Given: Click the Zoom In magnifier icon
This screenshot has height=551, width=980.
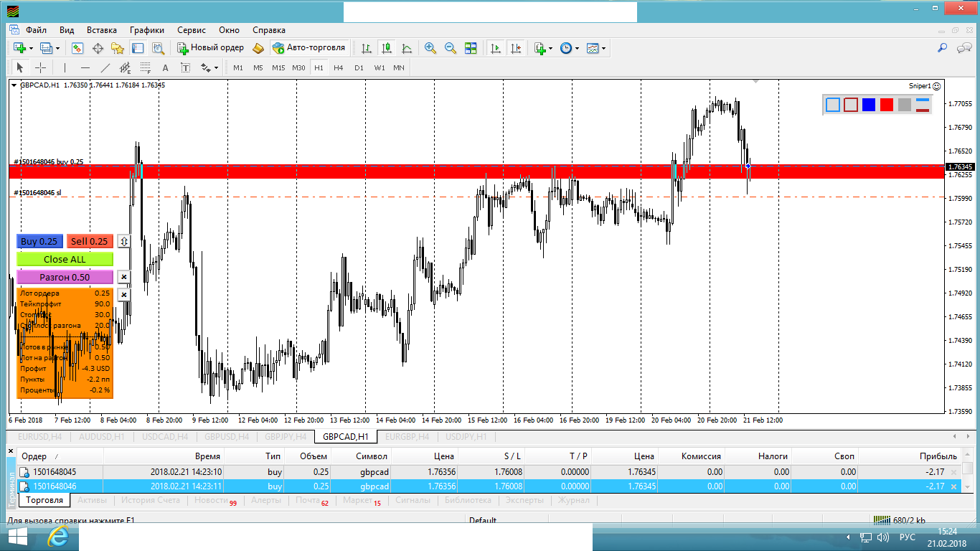Looking at the screenshot, I should [430, 48].
